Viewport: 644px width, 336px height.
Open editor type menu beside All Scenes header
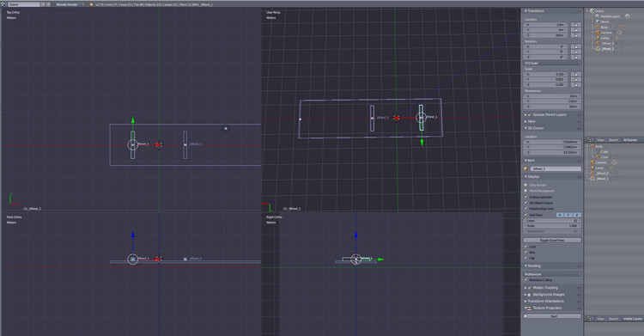coord(590,140)
